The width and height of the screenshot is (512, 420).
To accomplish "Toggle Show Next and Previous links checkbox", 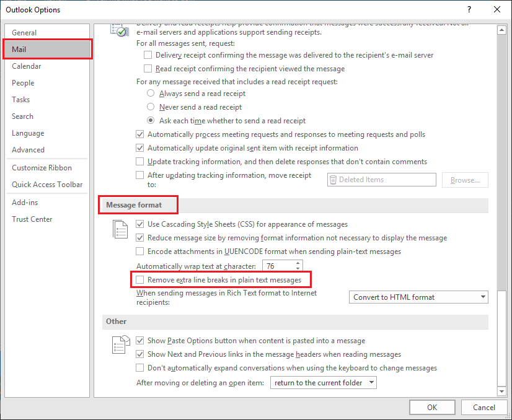I will click(x=139, y=354).
